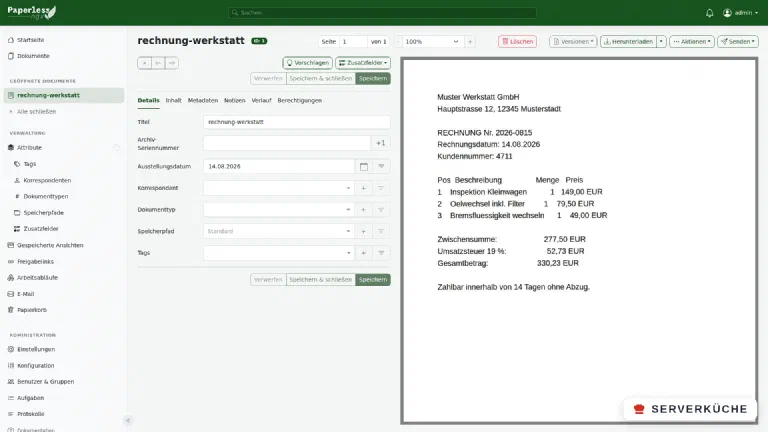The height and width of the screenshot is (432, 768).
Task: Open the Ausstellungsdatum calendar picker
Action: click(363, 167)
